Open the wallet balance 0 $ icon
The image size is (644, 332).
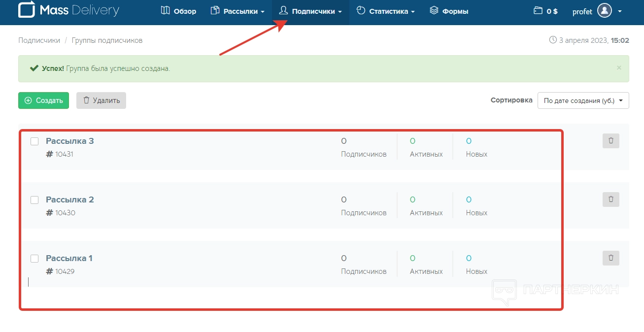click(x=538, y=11)
